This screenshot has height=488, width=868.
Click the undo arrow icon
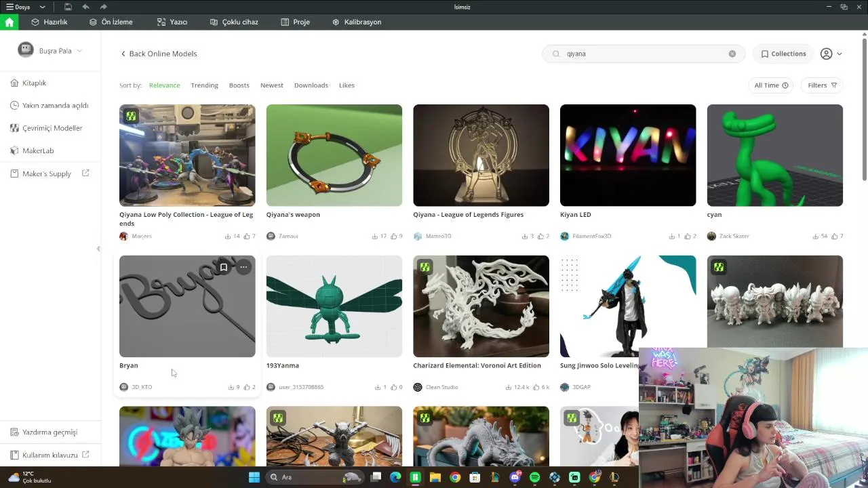point(85,7)
